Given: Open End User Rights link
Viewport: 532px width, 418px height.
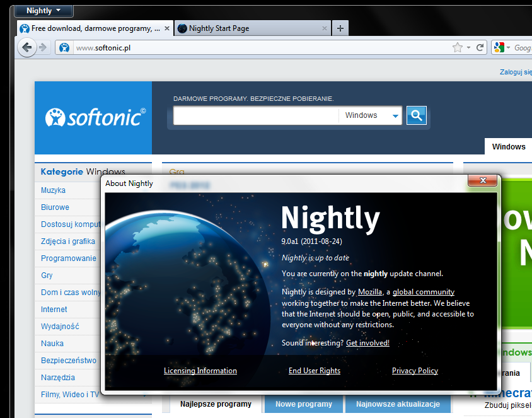Looking at the screenshot, I should click(x=314, y=371).
